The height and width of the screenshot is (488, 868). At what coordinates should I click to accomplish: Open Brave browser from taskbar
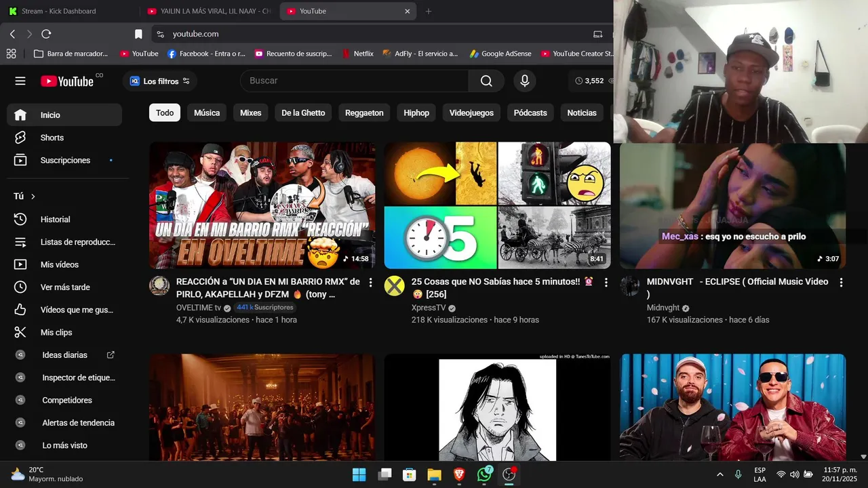click(x=459, y=474)
